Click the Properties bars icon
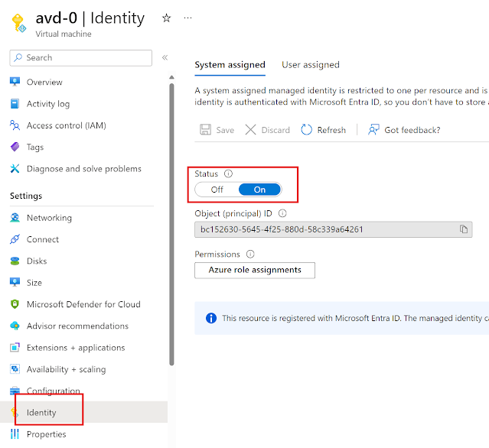489x448 pixels. [15, 434]
